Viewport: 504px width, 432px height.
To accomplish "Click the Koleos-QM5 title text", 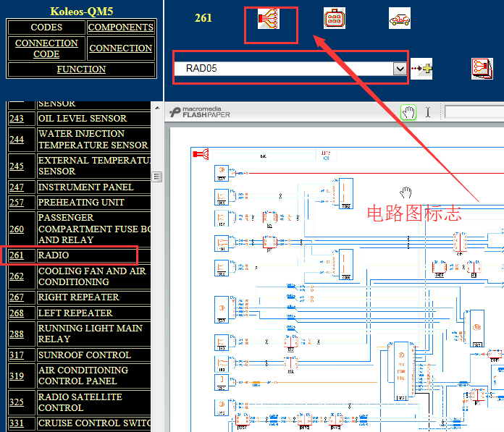I will coord(82,12).
